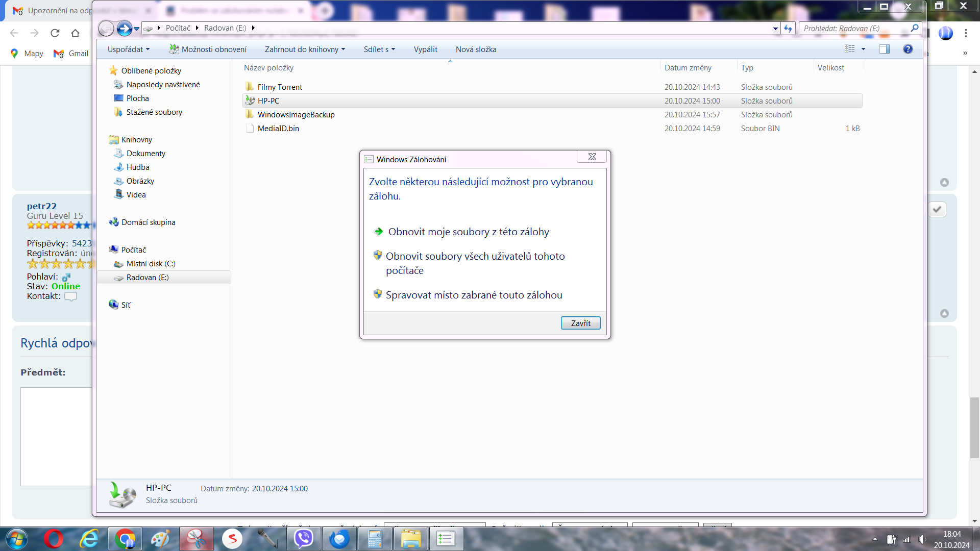Open Viber from the taskbar
980x551 pixels.
click(x=304, y=539)
